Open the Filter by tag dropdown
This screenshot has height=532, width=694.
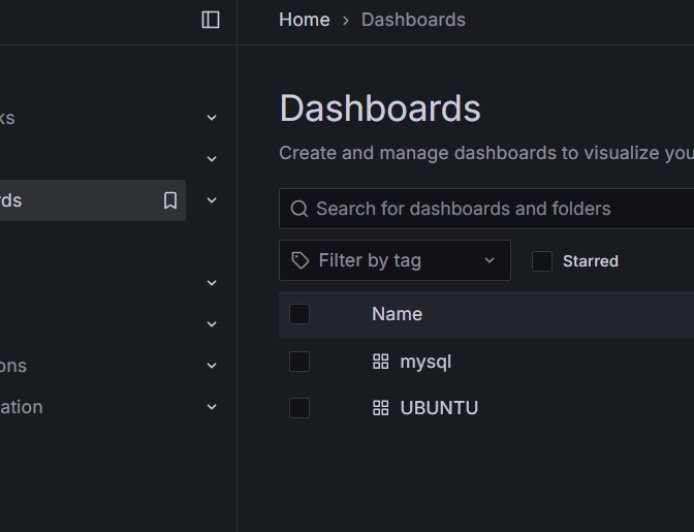pyautogui.click(x=395, y=261)
